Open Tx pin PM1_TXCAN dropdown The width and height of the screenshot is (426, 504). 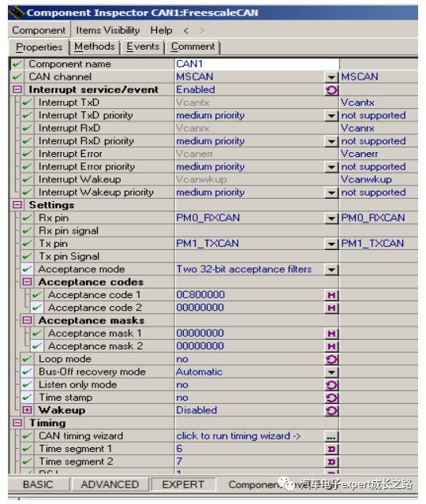tap(331, 245)
